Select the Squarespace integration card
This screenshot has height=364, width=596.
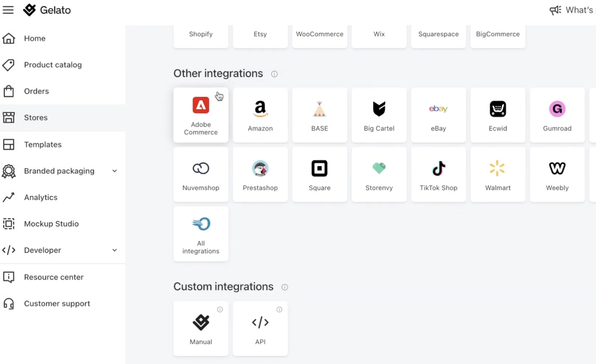click(438, 36)
